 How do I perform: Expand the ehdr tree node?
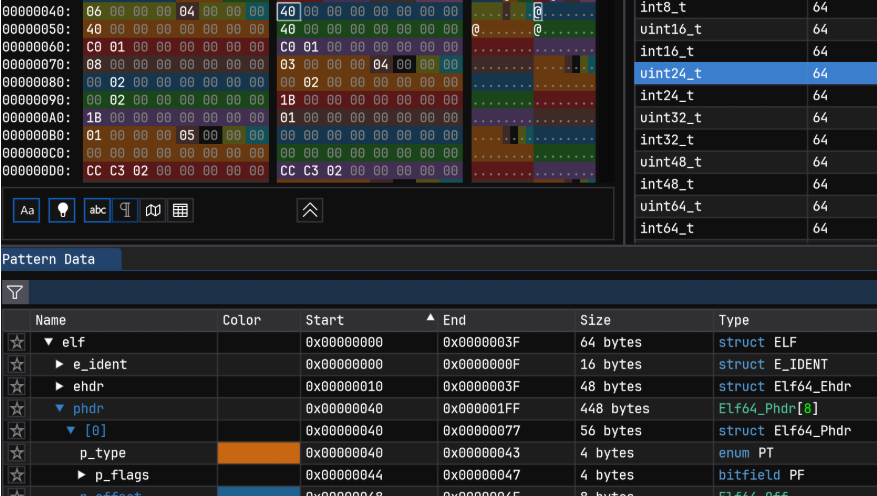60,386
